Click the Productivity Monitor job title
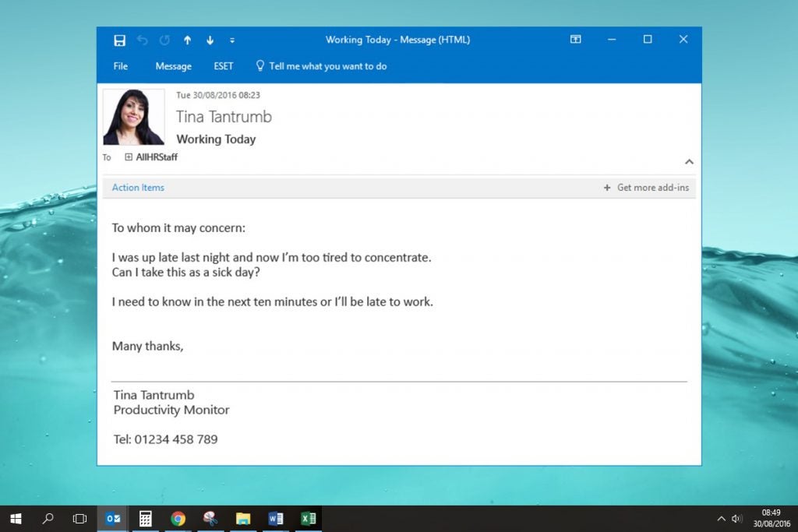 [171, 410]
